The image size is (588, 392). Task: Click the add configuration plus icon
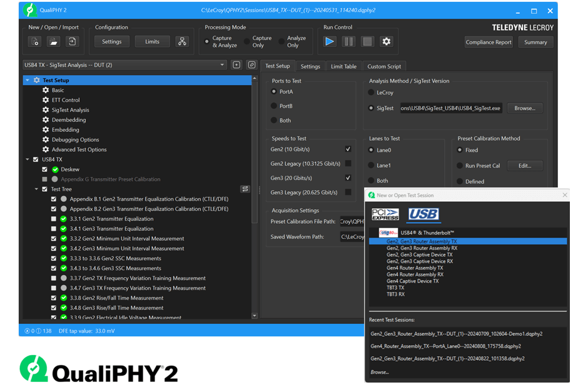pos(236,65)
